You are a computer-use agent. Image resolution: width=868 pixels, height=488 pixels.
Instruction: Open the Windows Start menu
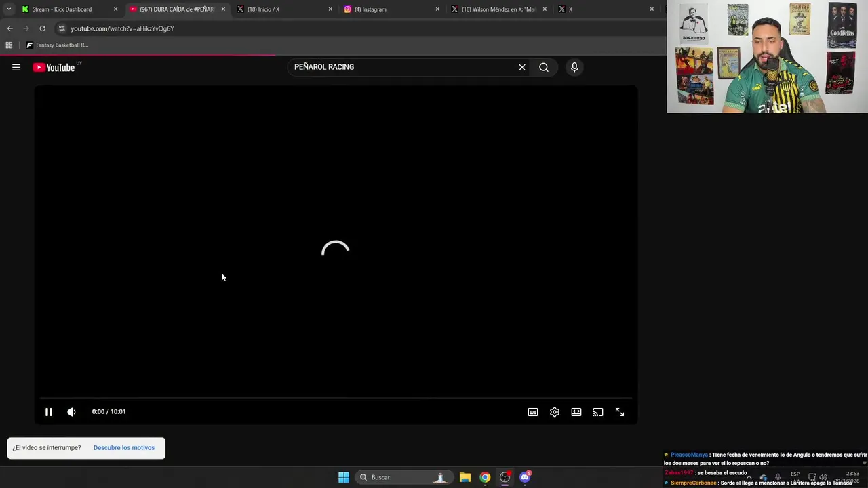(344, 477)
